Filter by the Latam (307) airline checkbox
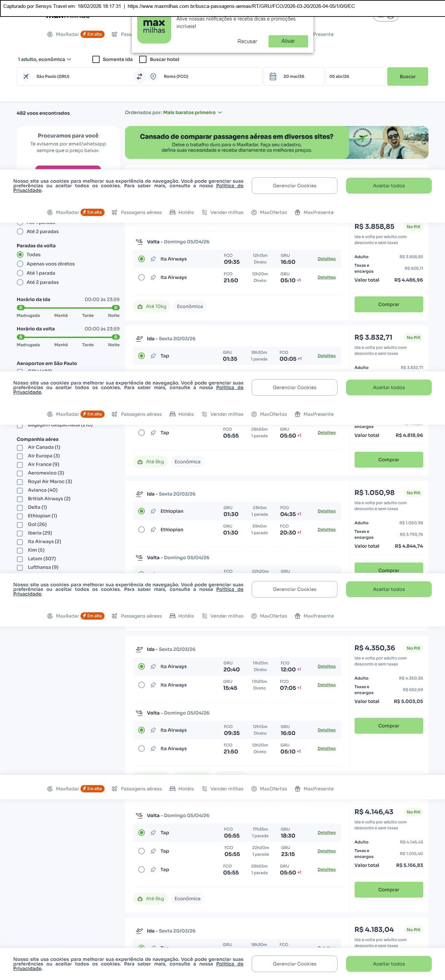Image resolution: width=445 pixels, height=980 pixels. 20,559
